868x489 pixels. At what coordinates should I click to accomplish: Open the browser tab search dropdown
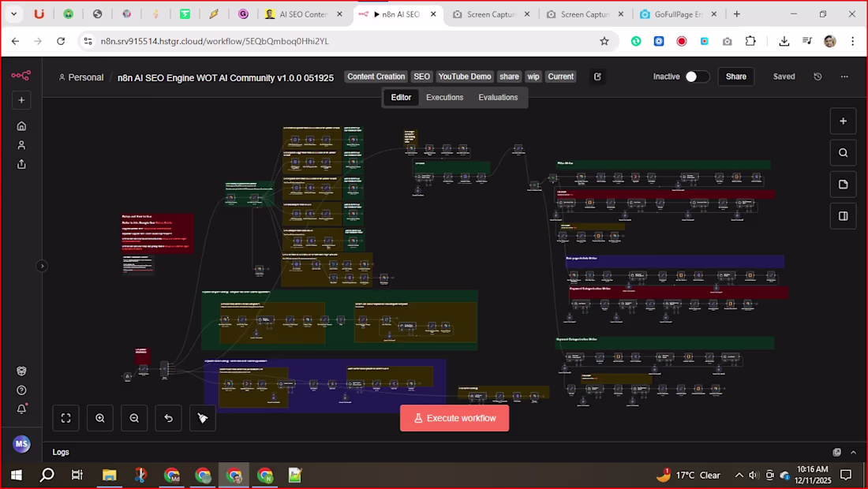13,14
